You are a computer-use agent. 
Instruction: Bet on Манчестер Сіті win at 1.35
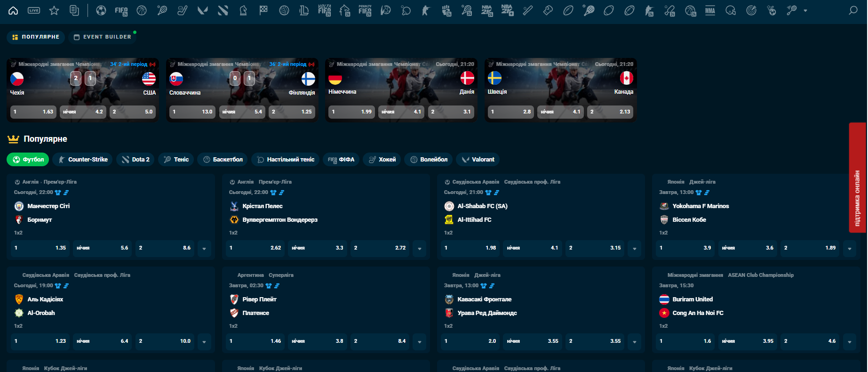(40, 248)
